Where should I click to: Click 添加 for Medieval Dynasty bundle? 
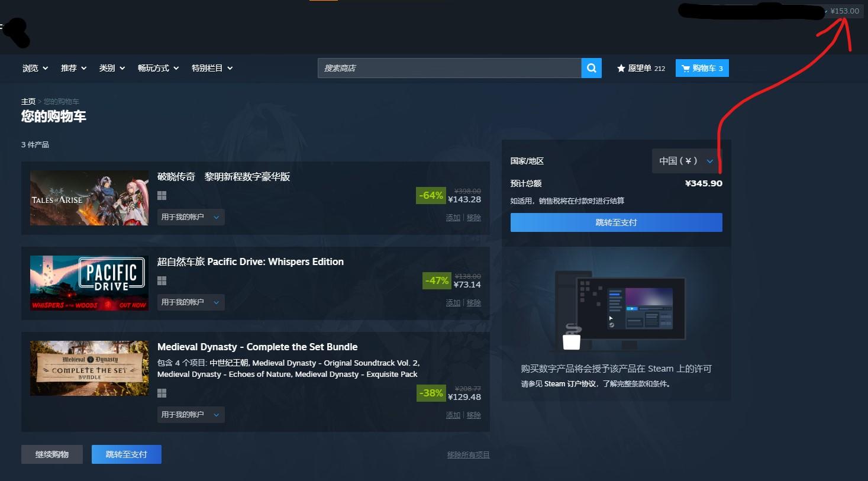[x=453, y=415]
